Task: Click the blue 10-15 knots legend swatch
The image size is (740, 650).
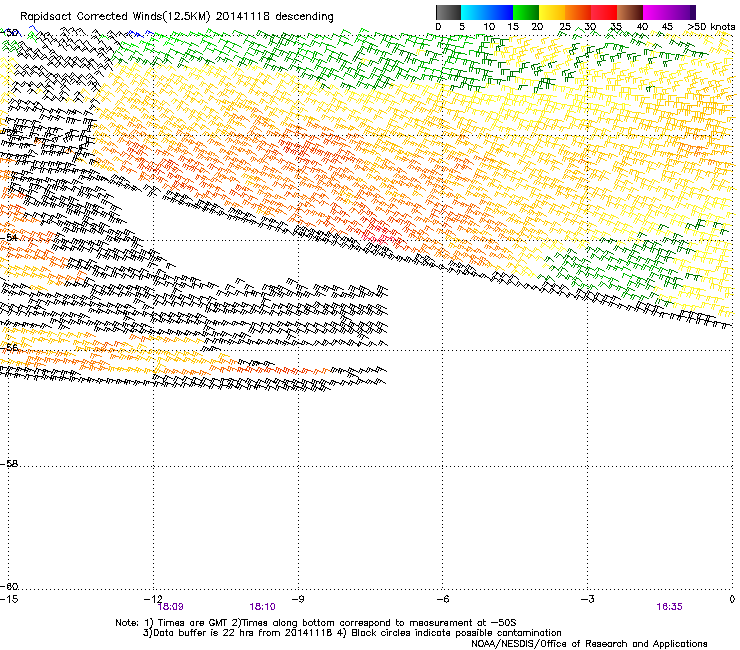Action: pos(500,12)
